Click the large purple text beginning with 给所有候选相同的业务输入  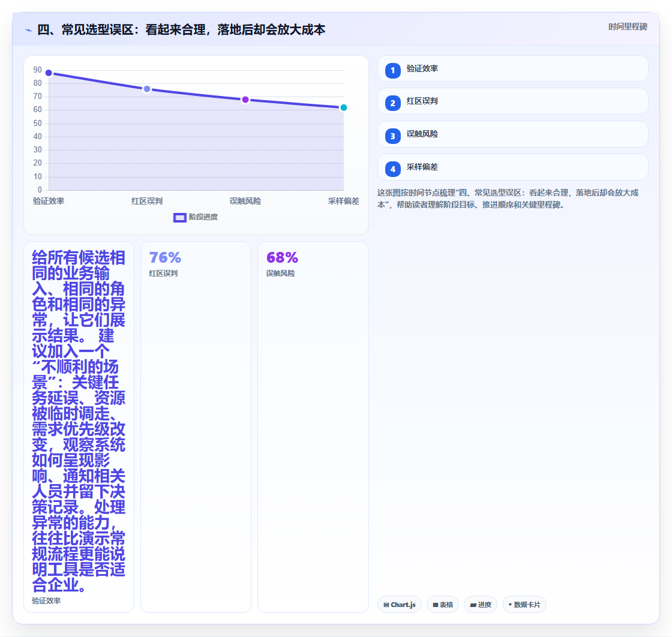pyautogui.click(x=79, y=421)
